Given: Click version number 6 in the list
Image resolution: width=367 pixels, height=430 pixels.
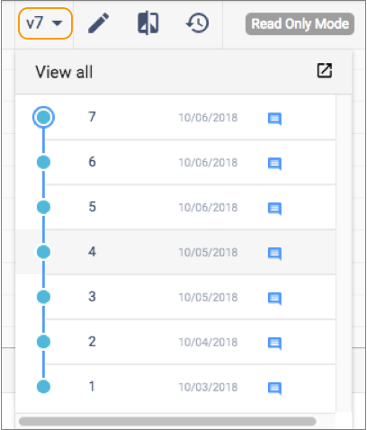Looking at the screenshot, I should point(92,162).
